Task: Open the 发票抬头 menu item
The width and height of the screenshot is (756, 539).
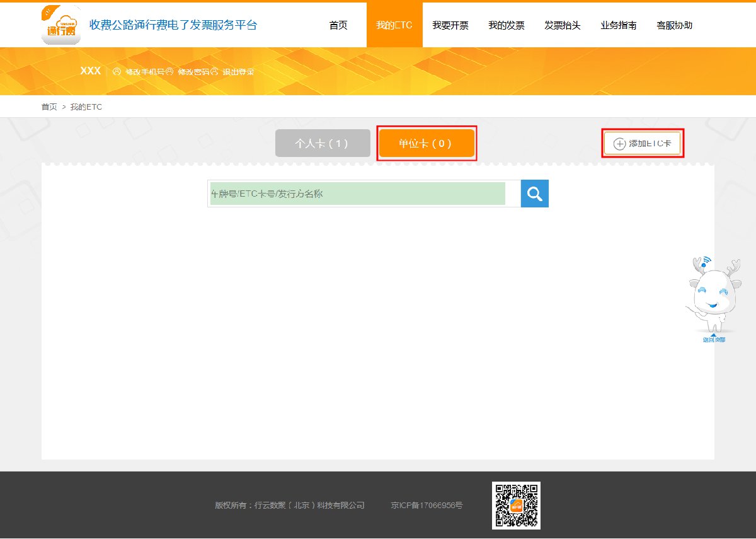Action: click(563, 25)
